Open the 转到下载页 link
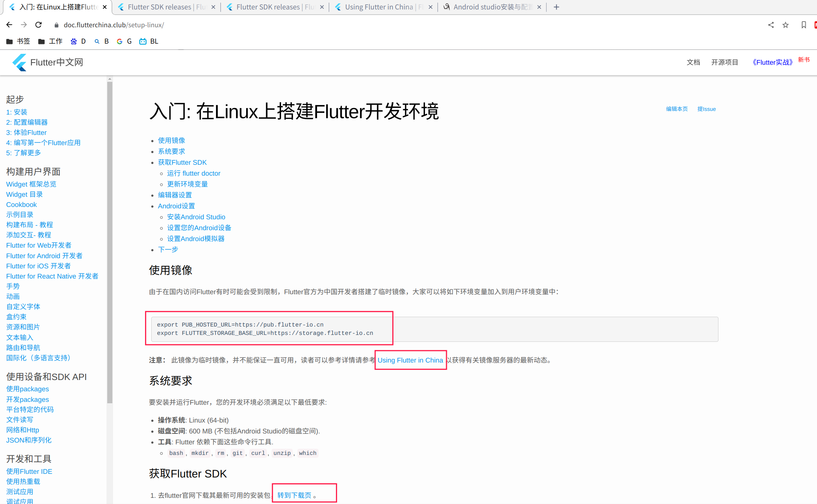This screenshot has width=817, height=504. coord(294,495)
